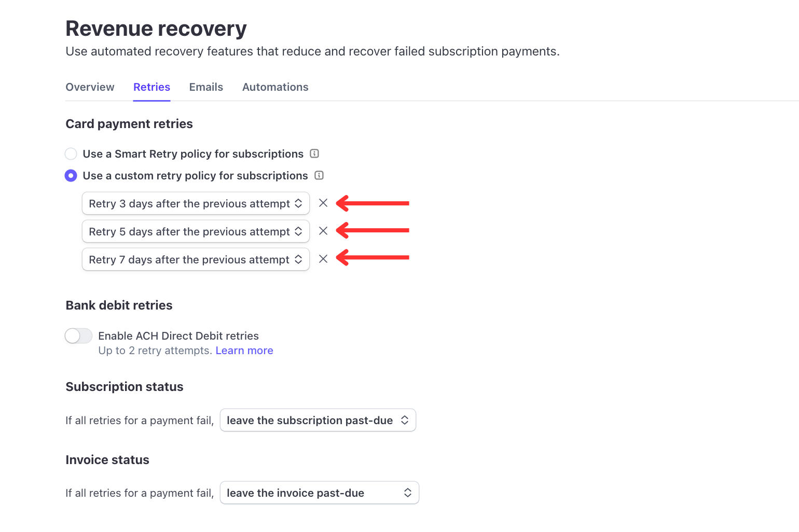799x532 pixels.
Task: Open the subscription past-due status dropdown
Action: [318, 420]
